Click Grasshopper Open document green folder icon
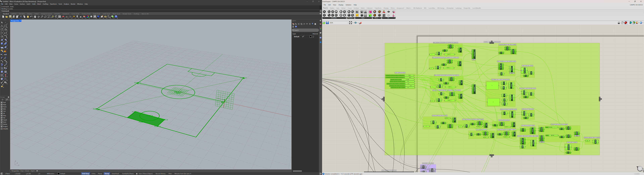This screenshot has height=175, width=644. coord(324,23)
